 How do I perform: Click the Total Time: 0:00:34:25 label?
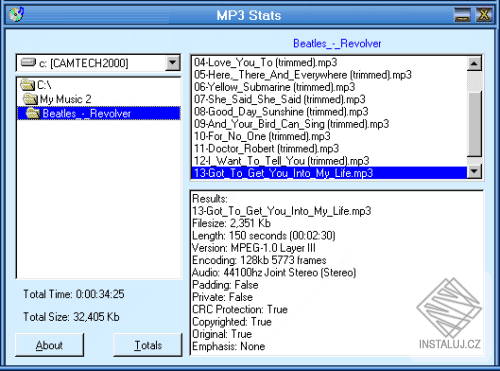click(74, 294)
